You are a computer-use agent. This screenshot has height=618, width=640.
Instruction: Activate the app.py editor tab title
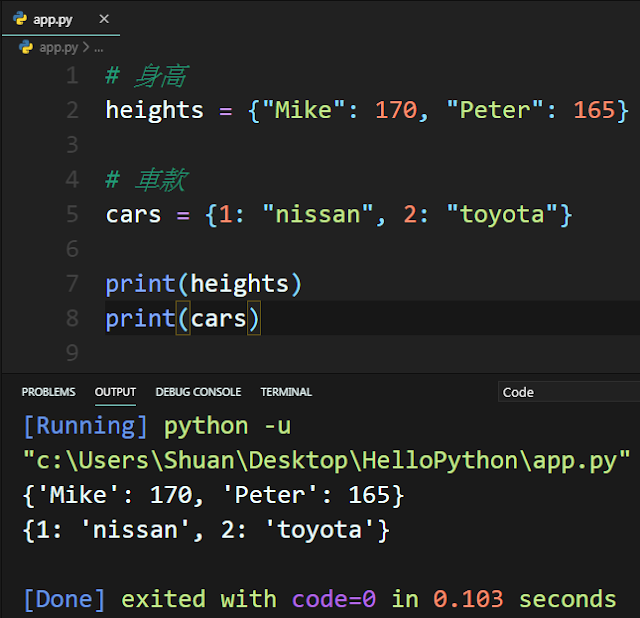(53, 19)
